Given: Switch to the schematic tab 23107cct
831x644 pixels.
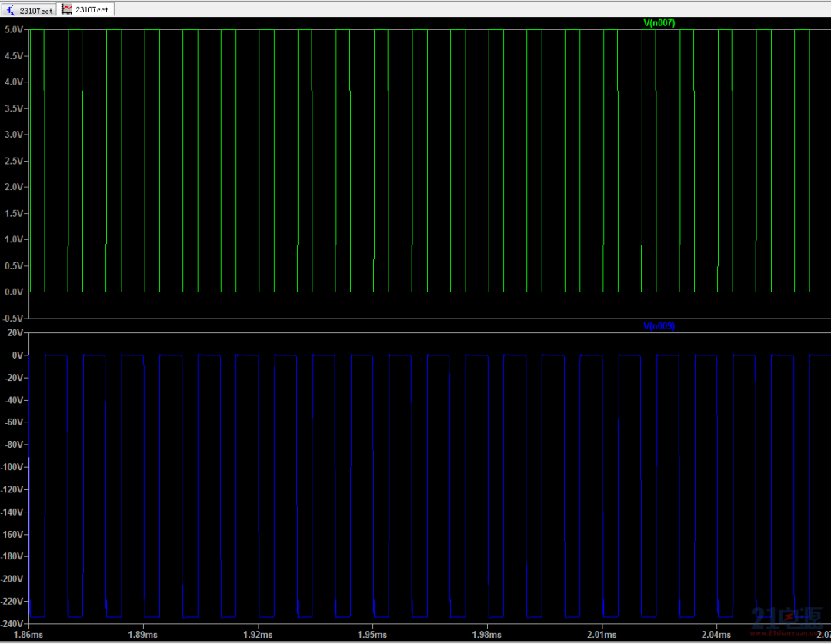Looking at the screenshot, I should pyautogui.click(x=28, y=10).
